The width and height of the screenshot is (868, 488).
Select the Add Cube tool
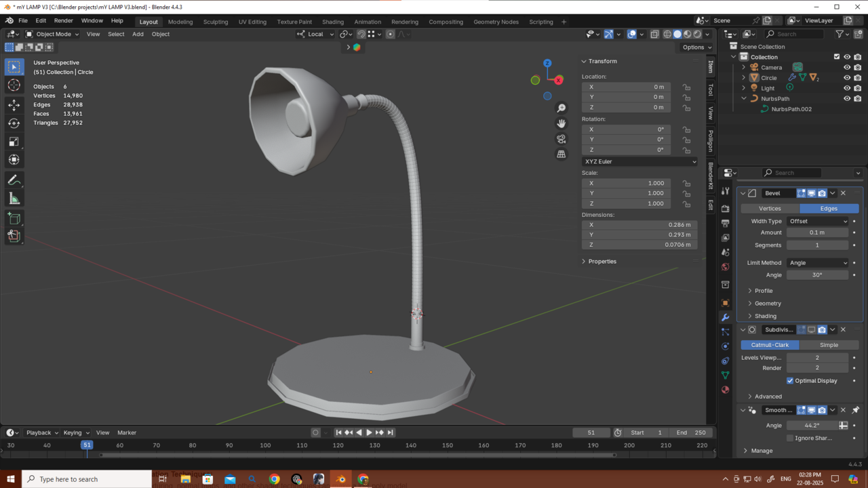pyautogui.click(x=14, y=218)
